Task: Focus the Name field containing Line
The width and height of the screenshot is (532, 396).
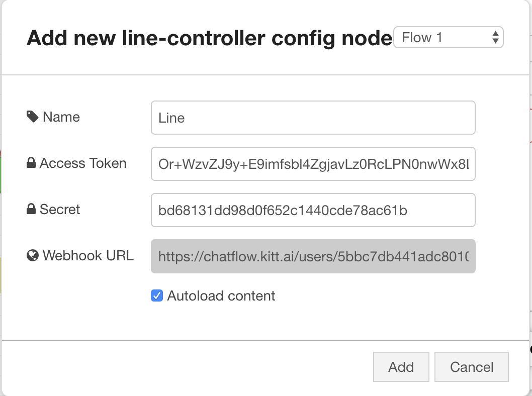Action: (x=313, y=118)
